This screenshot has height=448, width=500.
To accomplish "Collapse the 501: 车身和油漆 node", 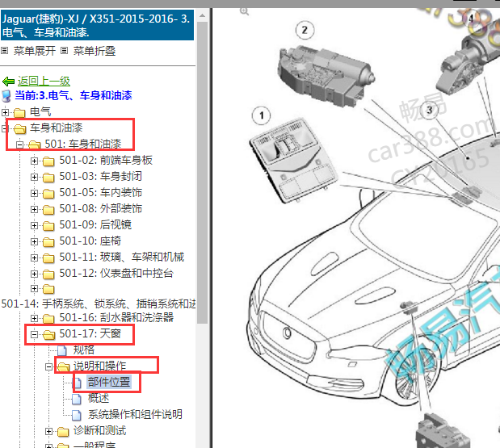I will click(x=19, y=144).
